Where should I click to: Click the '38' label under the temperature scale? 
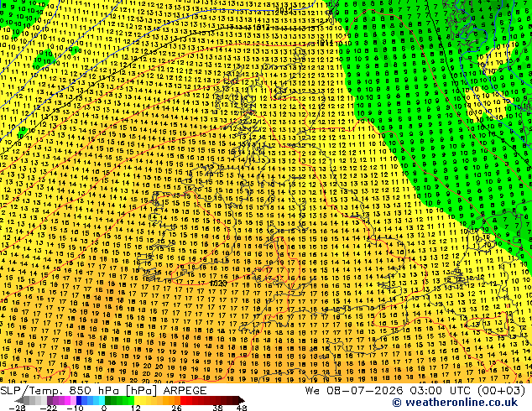point(217,408)
